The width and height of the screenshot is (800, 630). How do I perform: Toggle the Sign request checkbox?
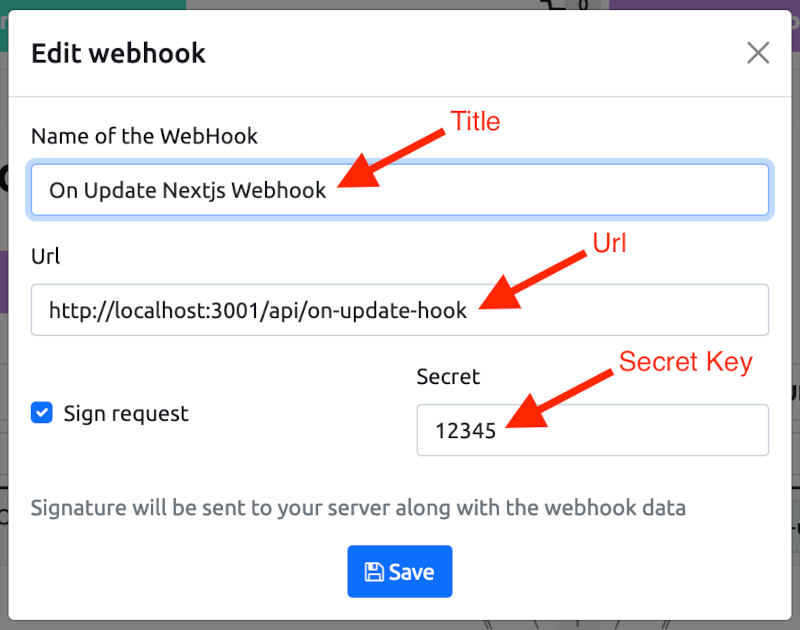(x=41, y=412)
